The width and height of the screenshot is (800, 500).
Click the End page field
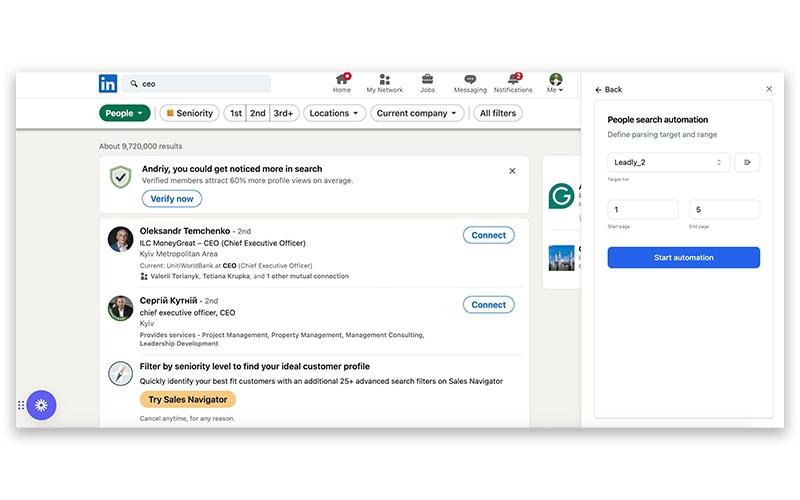coord(724,210)
